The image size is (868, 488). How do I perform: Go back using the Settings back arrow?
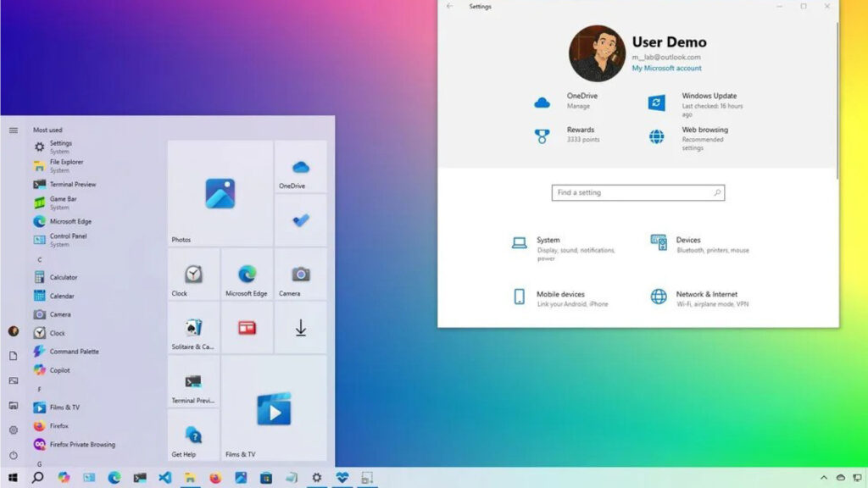449,7
